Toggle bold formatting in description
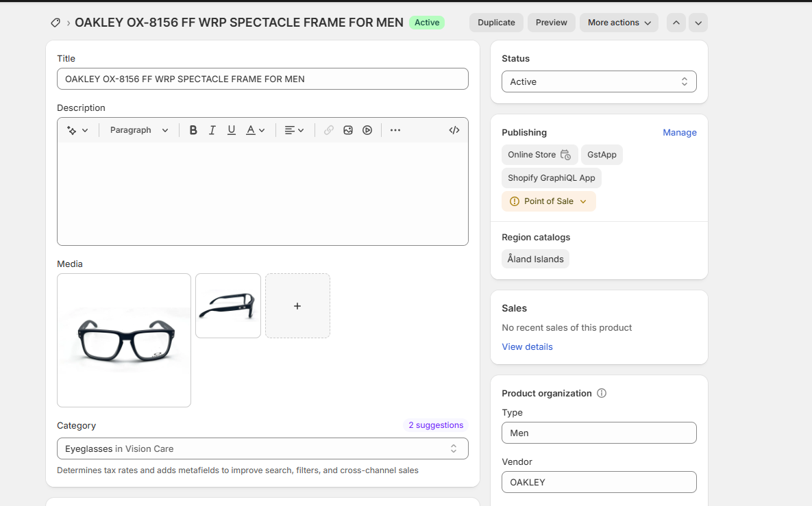Viewport: 812px width, 506px height. coord(193,130)
